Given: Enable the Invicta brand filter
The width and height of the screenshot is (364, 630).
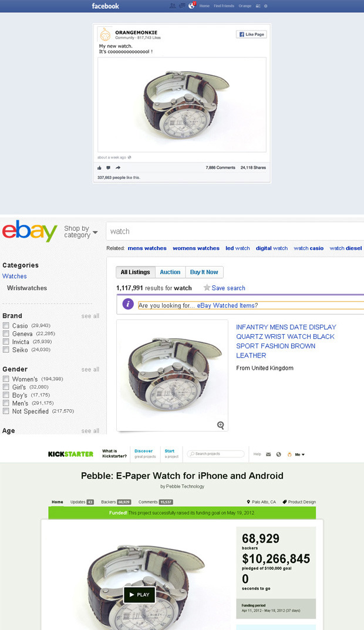Looking at the screenshot, I should [x=6, y=342].
